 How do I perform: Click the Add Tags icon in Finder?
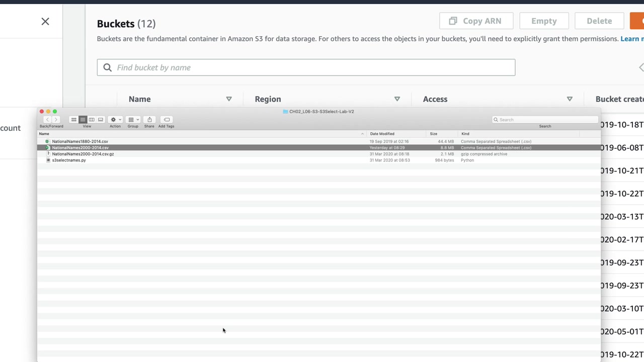(x=167, y=120)
